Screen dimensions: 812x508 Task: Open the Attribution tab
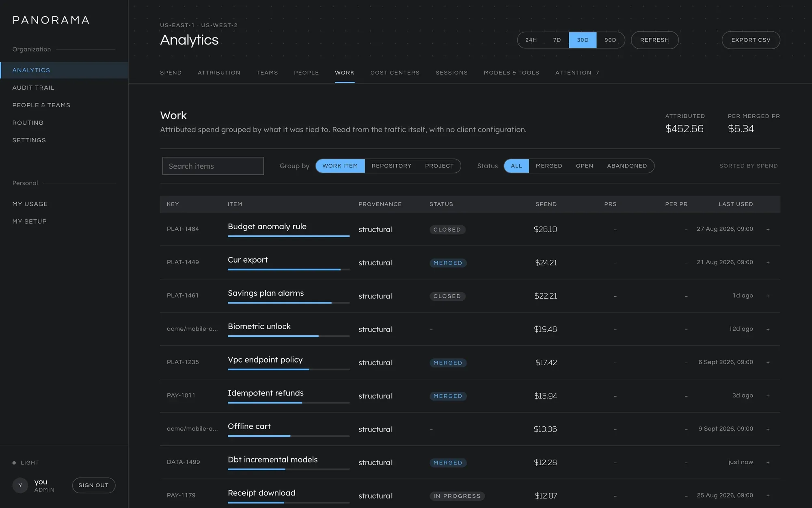[219, 73]
